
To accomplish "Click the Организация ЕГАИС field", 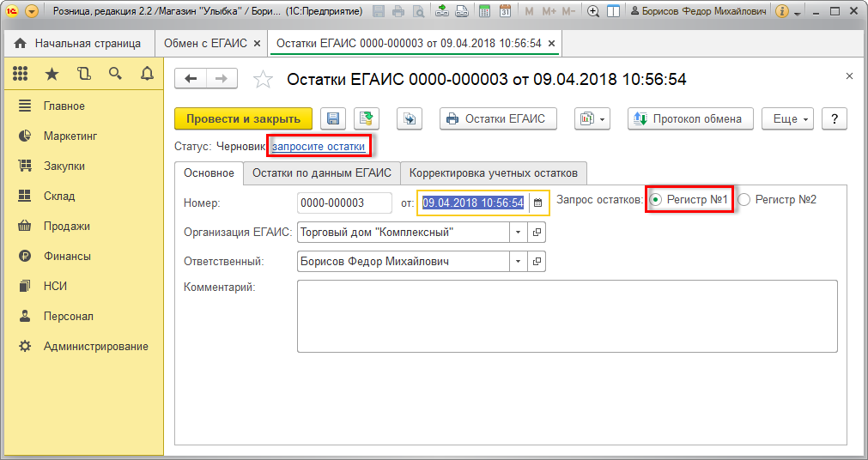I will pos(403,233).
